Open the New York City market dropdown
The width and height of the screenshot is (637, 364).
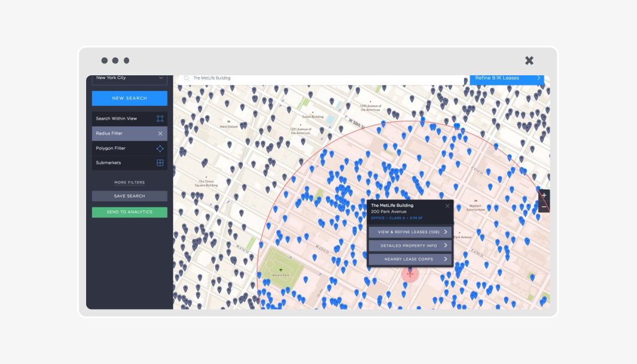[x=130, y=79]
